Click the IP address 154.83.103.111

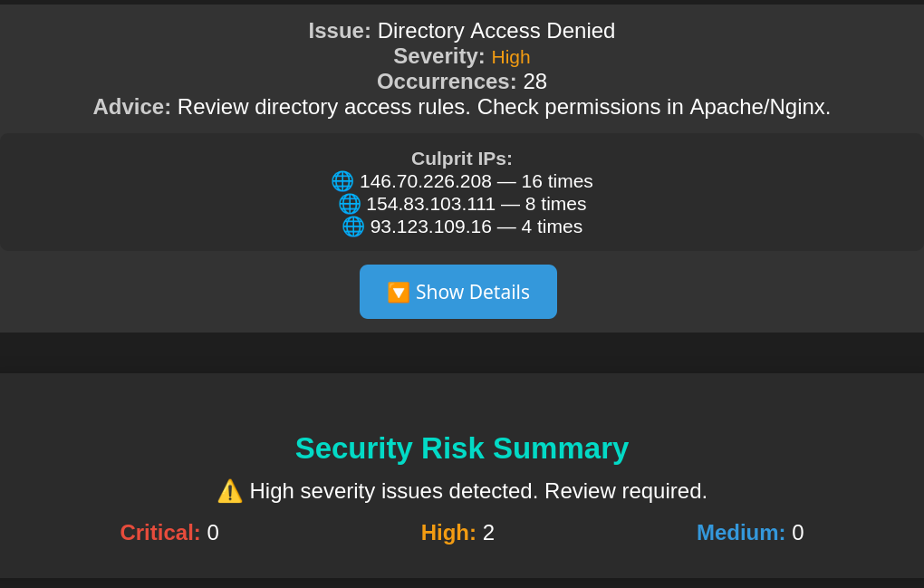pos(430,204)
